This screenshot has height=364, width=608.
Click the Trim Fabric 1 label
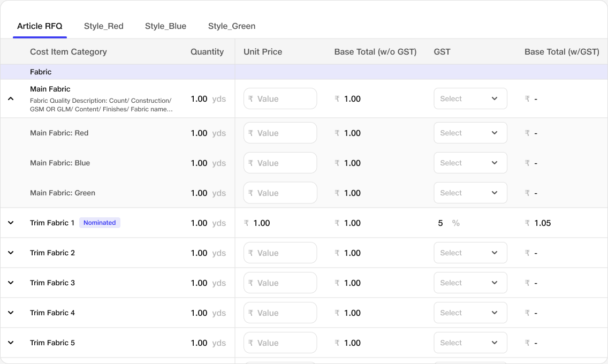click(x=52, y=223)
